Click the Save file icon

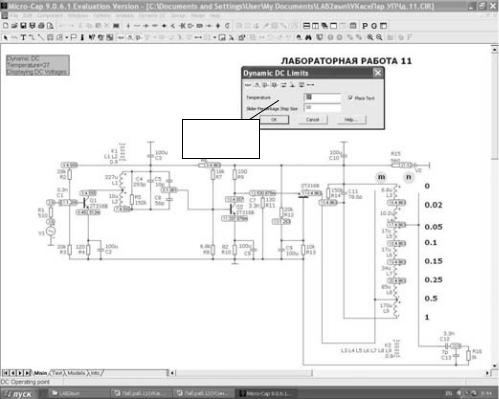(x=23, y=26)
